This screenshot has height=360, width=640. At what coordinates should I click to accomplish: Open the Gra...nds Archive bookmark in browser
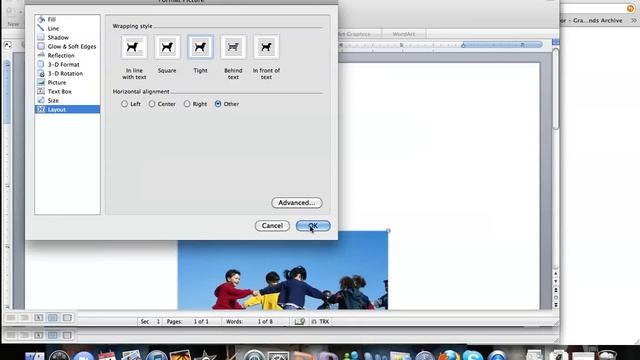(x=591, y=20)
